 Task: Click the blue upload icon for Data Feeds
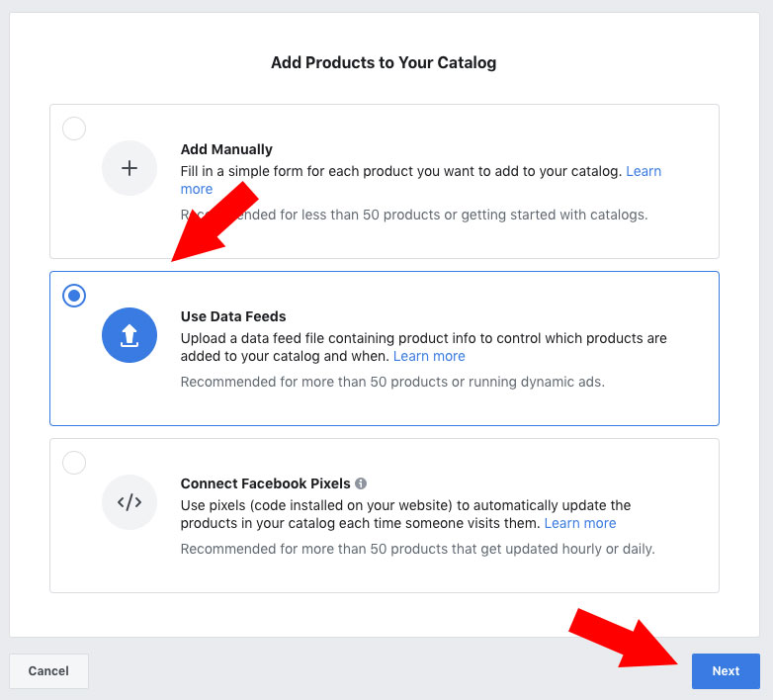tap(129, 335)
